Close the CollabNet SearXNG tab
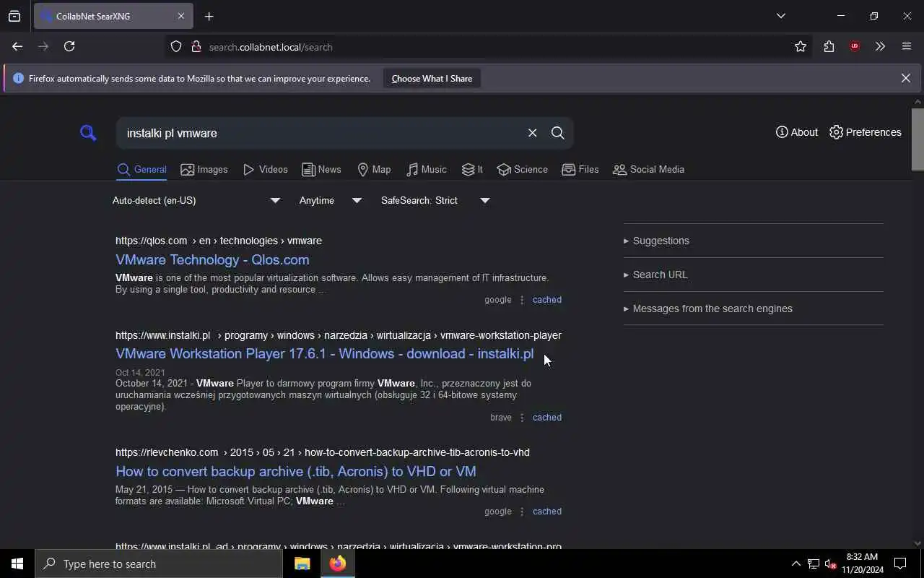924x578 pixels. (x=181, y=16)
